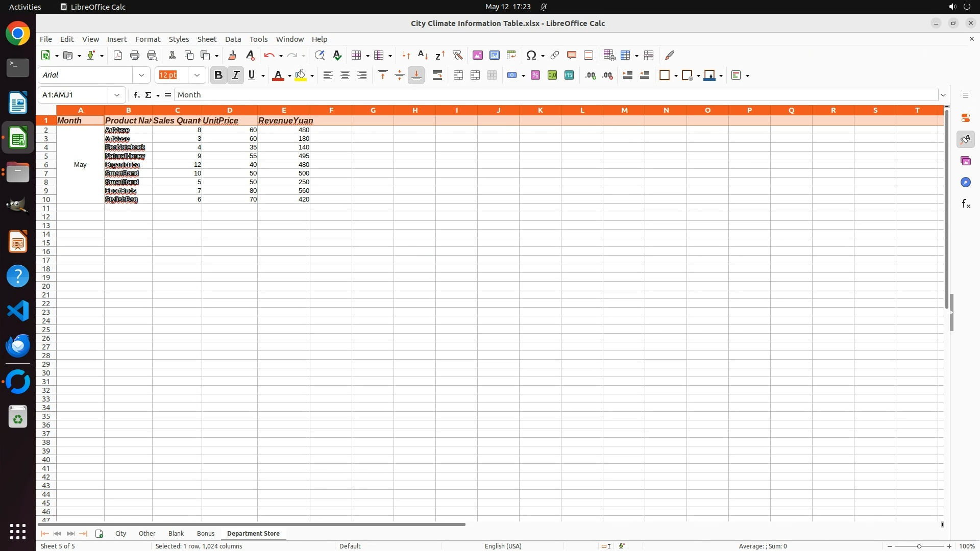Toggle italic formatting
Image resolution: width=980 pixels, height=551 pixels.
coord(235,76)
